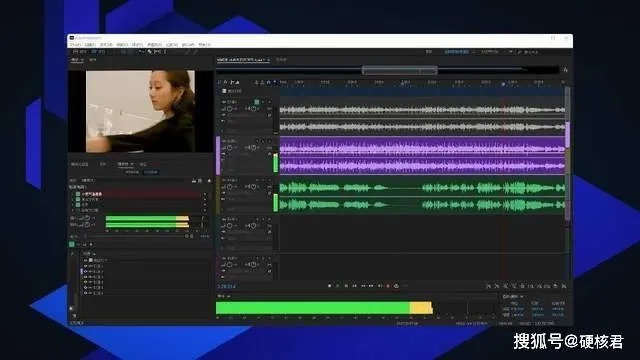This screenshot has height=360, width=640.
Task: Open the Effects menu
Action: [x=138, y=44]
